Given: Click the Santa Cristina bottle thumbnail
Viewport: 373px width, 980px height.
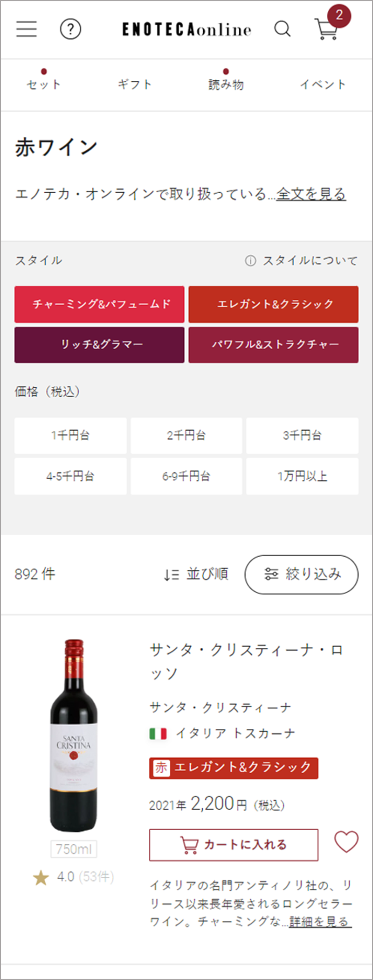Looking at the screenshot, I should pyautogui.click(x=74, y=735).
